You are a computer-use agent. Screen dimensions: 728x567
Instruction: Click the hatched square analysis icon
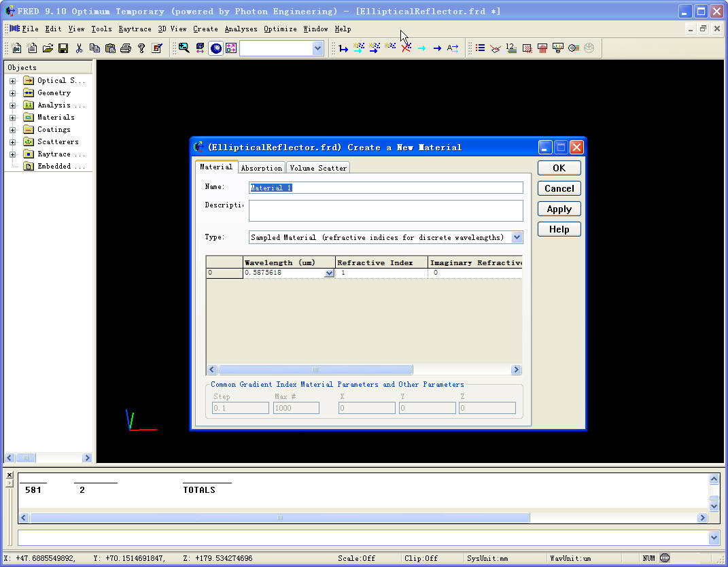[527, 48]
